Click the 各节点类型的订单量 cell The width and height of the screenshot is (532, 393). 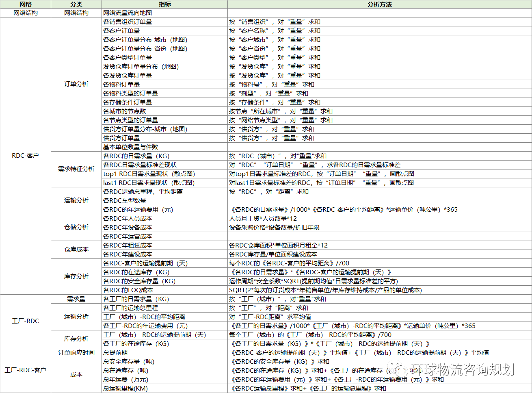pos(164,120)
